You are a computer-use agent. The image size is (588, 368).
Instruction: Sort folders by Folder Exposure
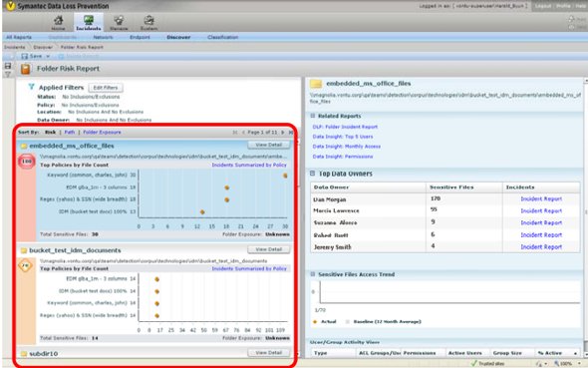(102, 133)
